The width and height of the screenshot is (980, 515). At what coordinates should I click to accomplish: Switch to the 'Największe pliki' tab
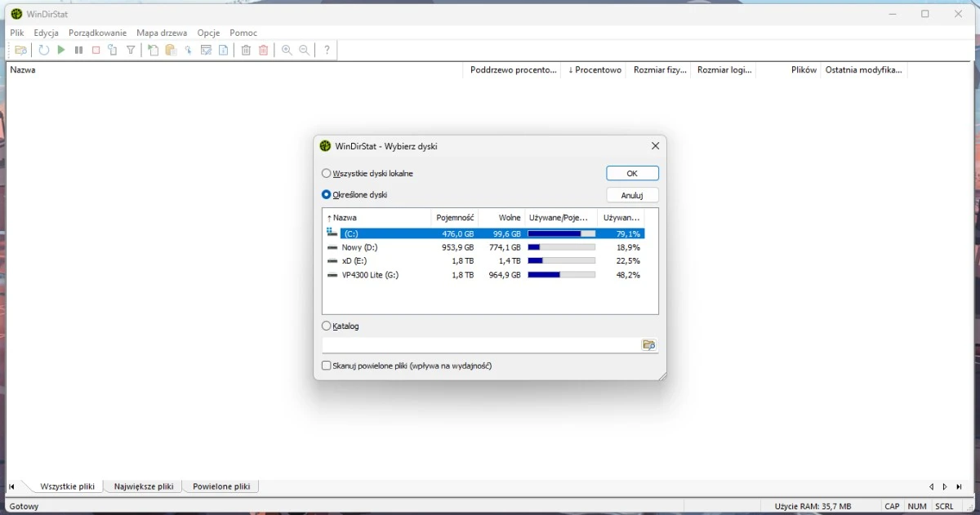point(144,486)
